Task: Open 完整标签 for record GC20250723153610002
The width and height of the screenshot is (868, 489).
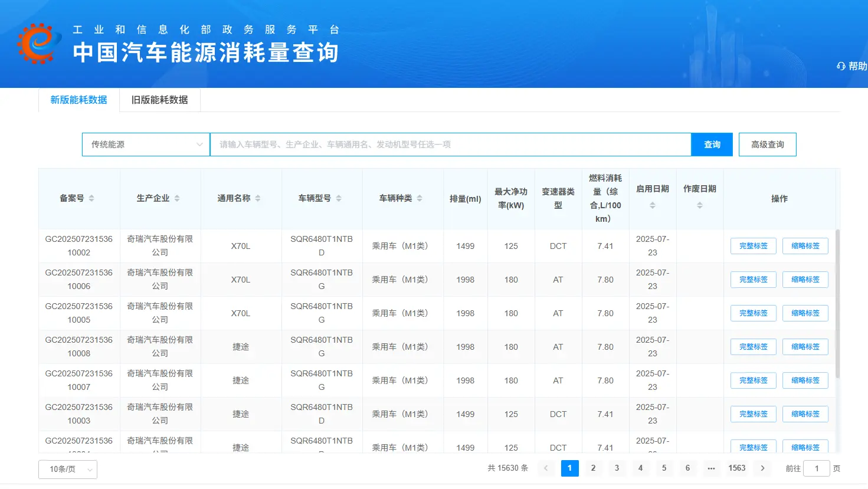Action: tap(754, 246)
